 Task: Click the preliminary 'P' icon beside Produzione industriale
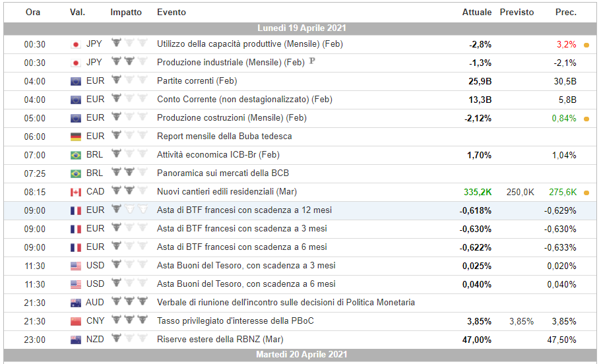[x=312, y=61]
